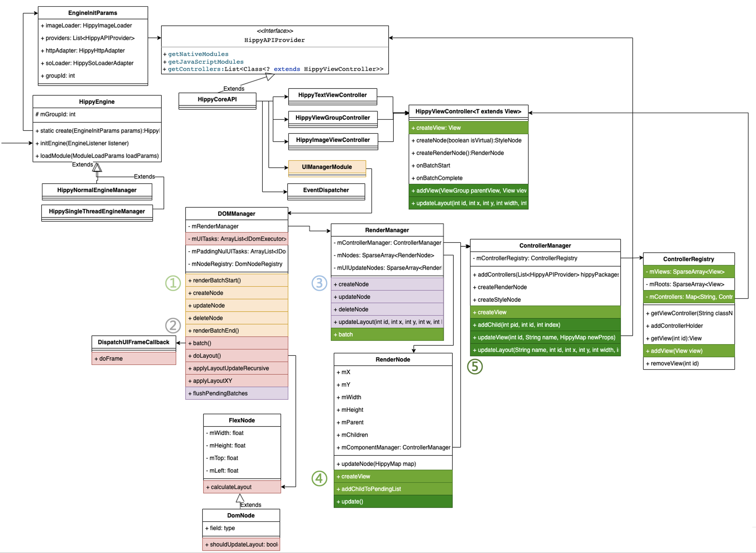Screen dimensions: 756x553
Task: Select the flushPendingBatches method
Action: (237, 394)
